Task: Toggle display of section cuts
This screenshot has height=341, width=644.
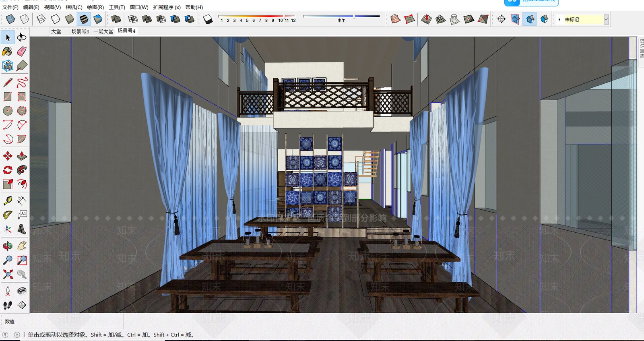Action: coord(530,19)
